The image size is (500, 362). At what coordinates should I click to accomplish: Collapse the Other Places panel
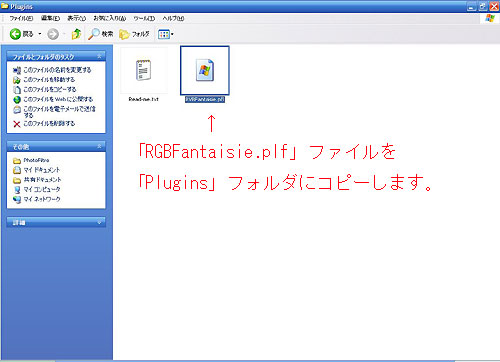pos(99,146)
